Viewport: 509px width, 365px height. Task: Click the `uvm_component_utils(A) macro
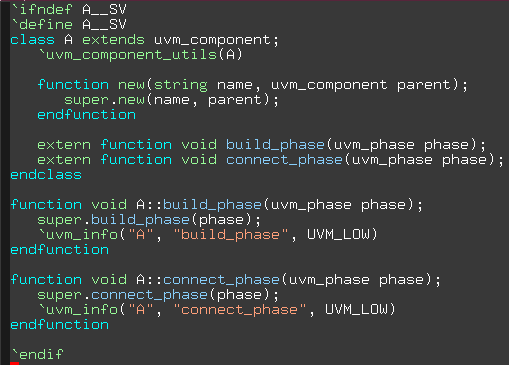[x=140, y=55]
